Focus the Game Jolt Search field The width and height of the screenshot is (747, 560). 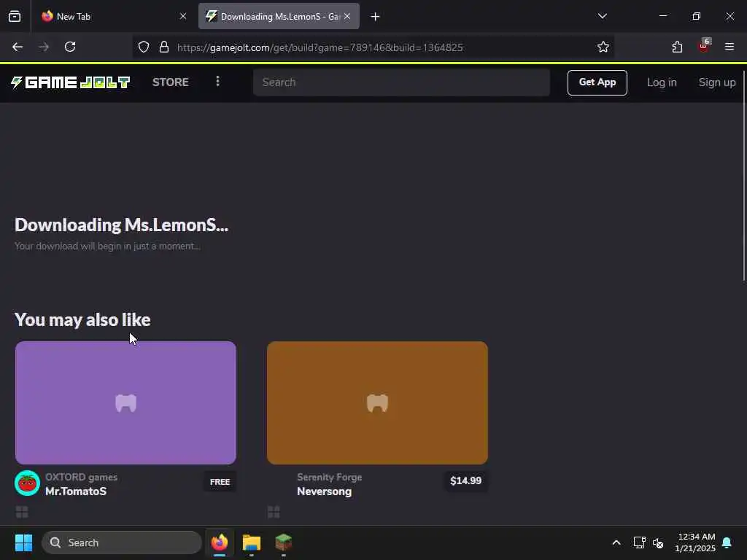(x=402, y=82)
